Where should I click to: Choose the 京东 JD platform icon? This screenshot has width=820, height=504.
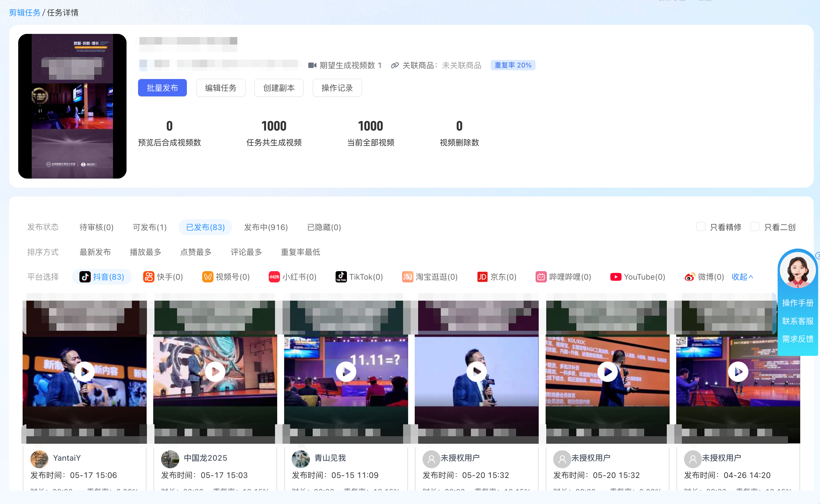click(482, 277)
